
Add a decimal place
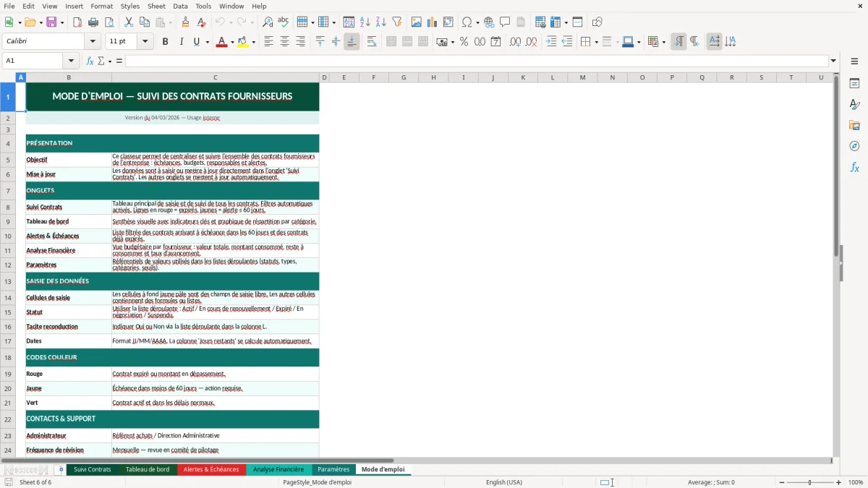pos(515,42)
